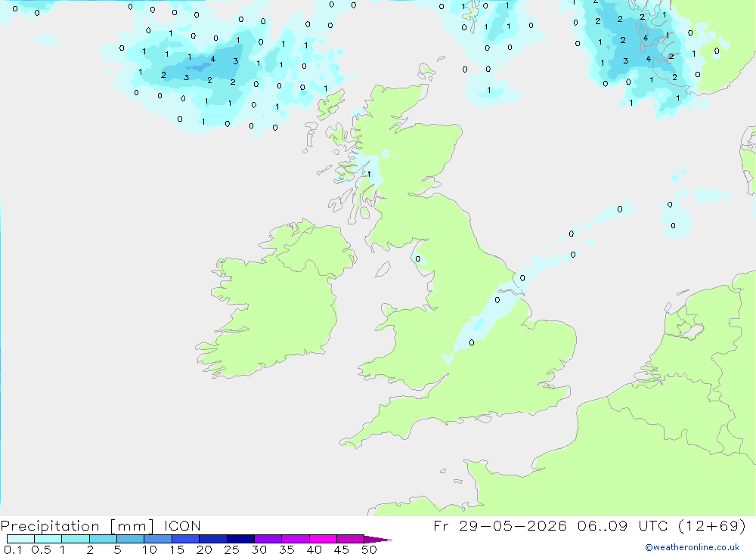Pick the 5–10 mm legend color swatch

(x=131, y=539)
